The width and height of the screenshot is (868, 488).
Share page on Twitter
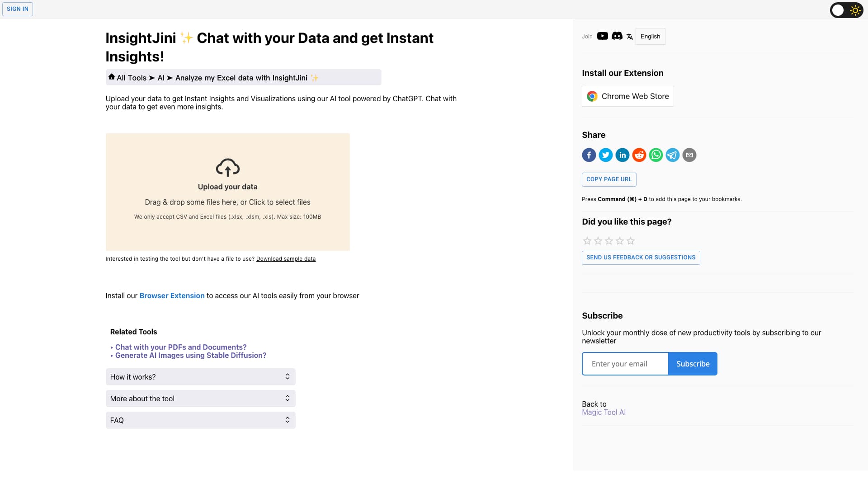[x=605, y=155]
